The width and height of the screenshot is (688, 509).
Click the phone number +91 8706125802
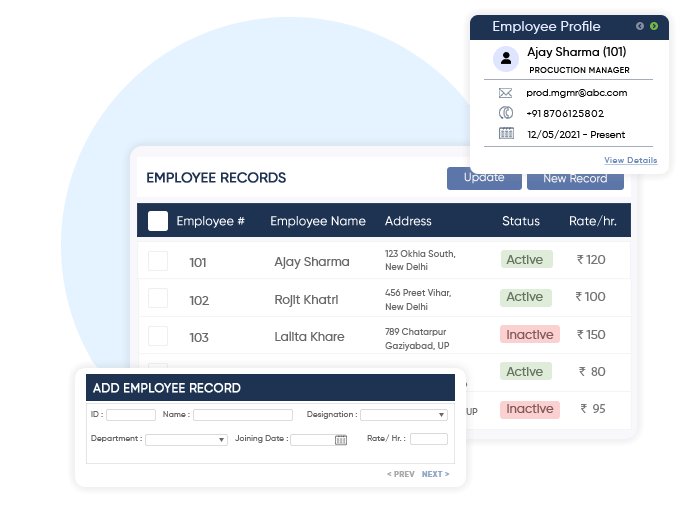565,114
